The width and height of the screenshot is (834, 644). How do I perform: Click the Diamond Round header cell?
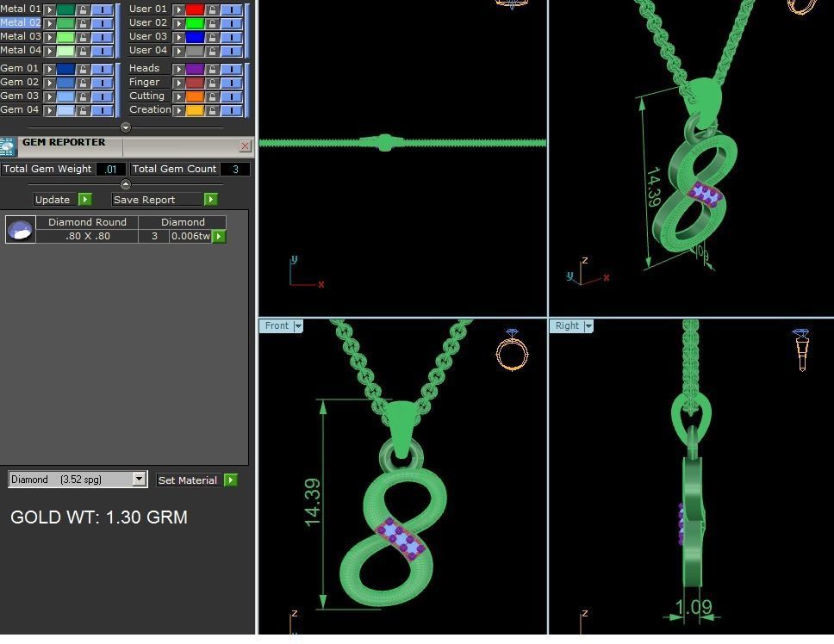coord(87,222)
